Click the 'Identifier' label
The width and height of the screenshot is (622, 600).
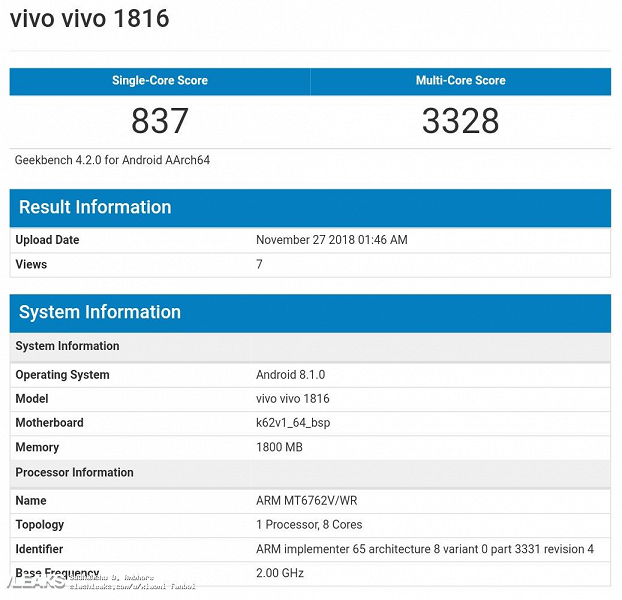(39, 549)
